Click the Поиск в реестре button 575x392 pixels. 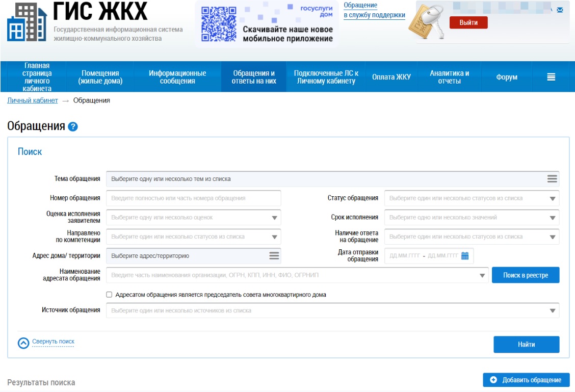(x=526, y=275)
